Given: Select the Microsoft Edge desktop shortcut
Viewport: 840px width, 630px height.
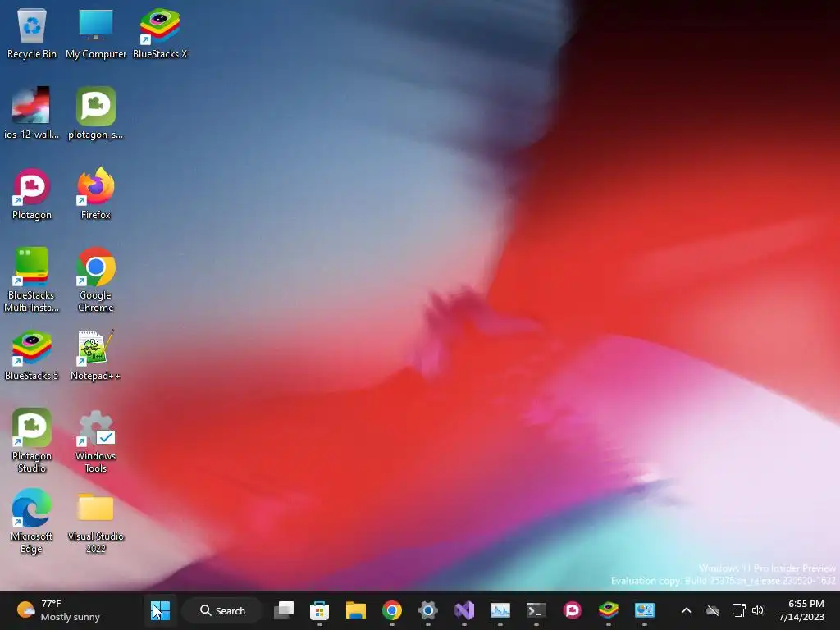Looking at the screenshot, I should click(x=32, y=521).
